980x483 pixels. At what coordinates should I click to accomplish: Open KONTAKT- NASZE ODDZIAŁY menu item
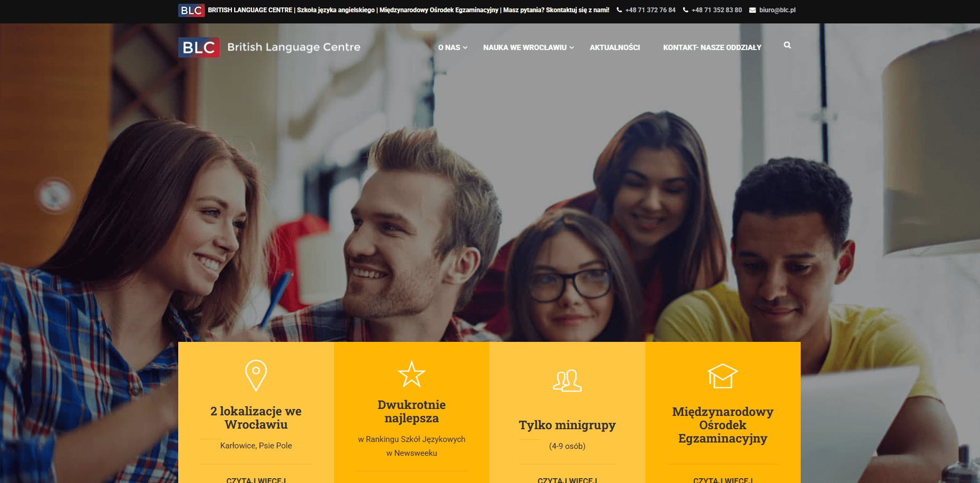pyautogui.click(x=712, y=47)
